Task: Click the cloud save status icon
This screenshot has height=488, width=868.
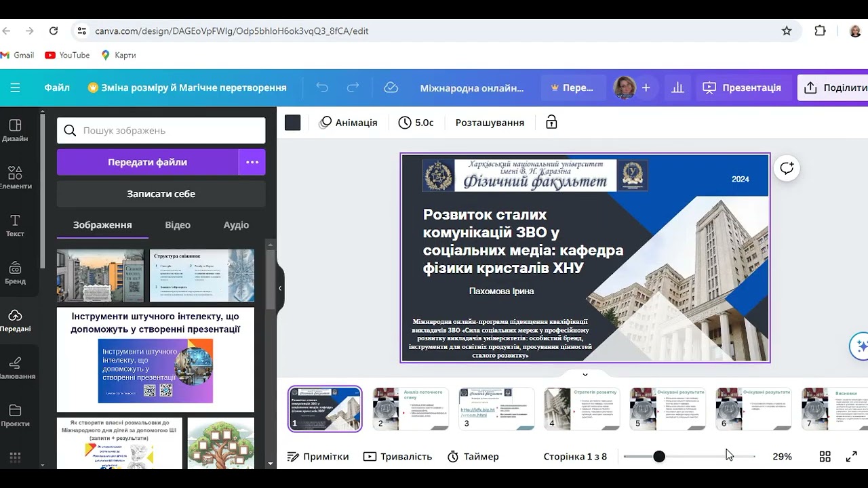Action: coord(391,87)
